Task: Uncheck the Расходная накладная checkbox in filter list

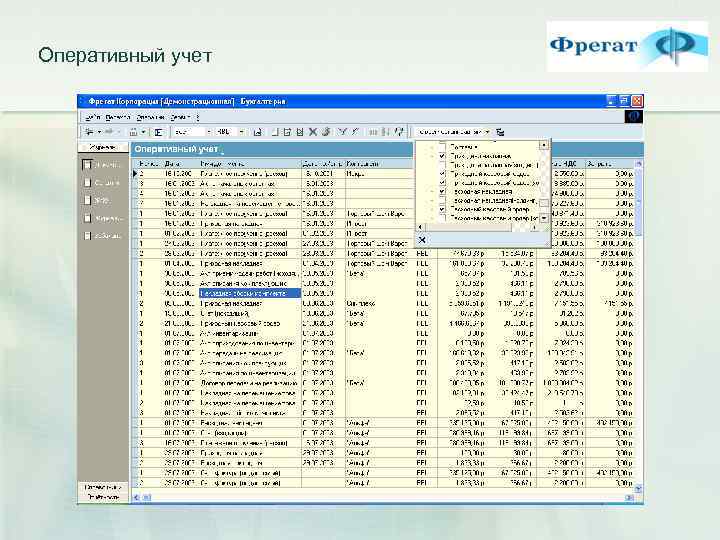Action: tap(442, 191)
